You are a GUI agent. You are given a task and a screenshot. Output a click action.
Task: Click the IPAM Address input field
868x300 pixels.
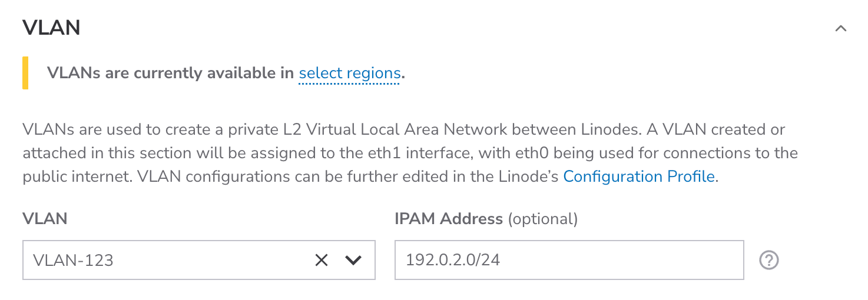[x=569, y=260]
